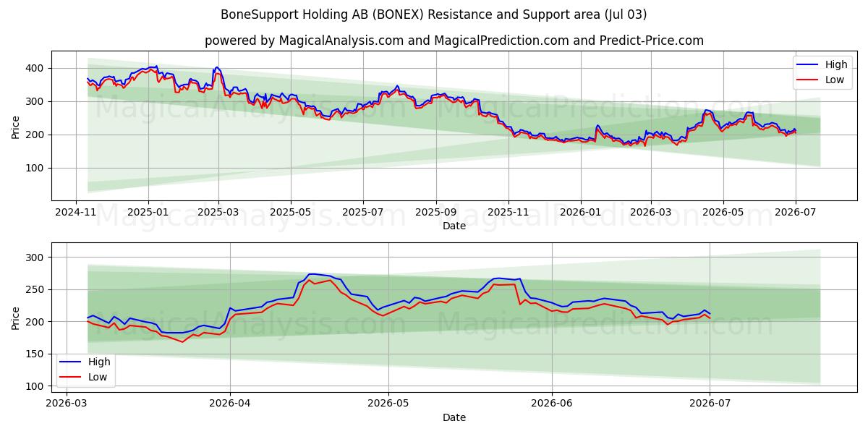Click the 2026-04 tick label on bottom chart

(x=230, y=405)
